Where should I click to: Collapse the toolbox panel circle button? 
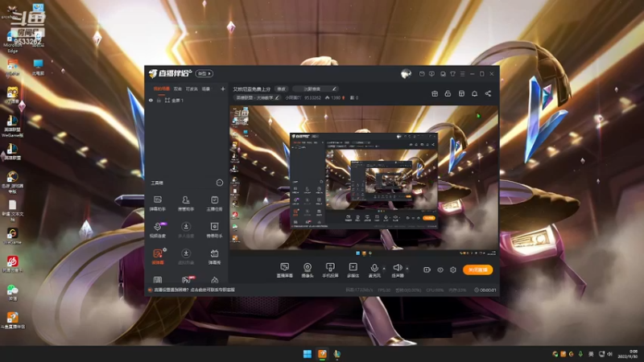219,183
